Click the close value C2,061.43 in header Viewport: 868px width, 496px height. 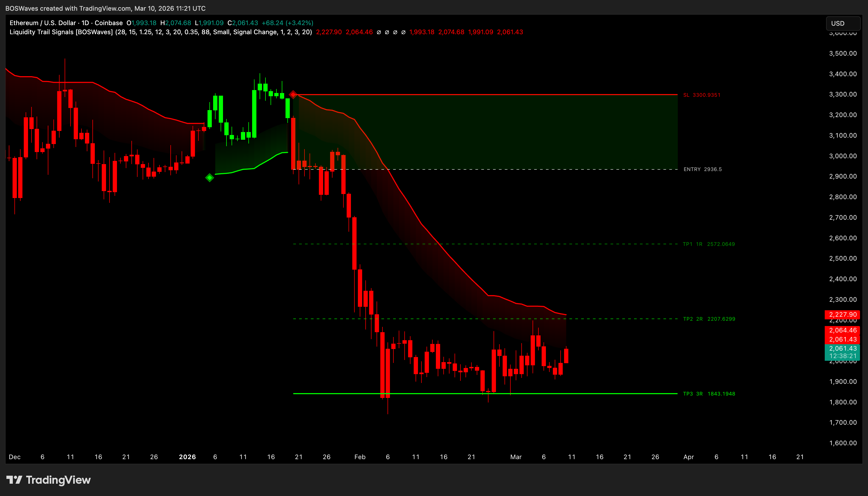(x=243, y=23)
